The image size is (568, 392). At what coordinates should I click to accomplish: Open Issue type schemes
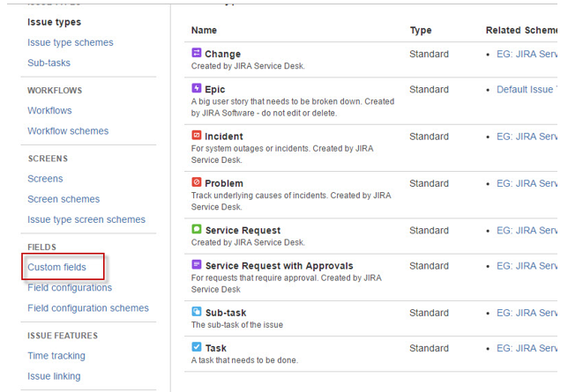point(71,42)
